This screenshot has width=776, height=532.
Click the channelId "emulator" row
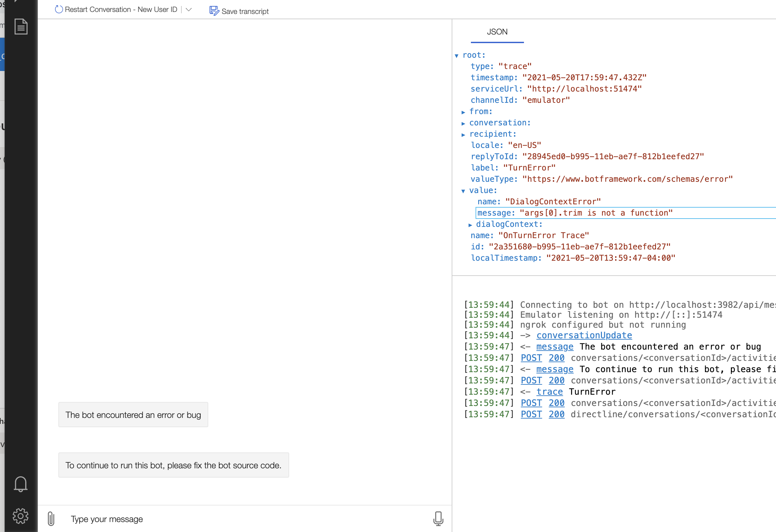(520, 100)
